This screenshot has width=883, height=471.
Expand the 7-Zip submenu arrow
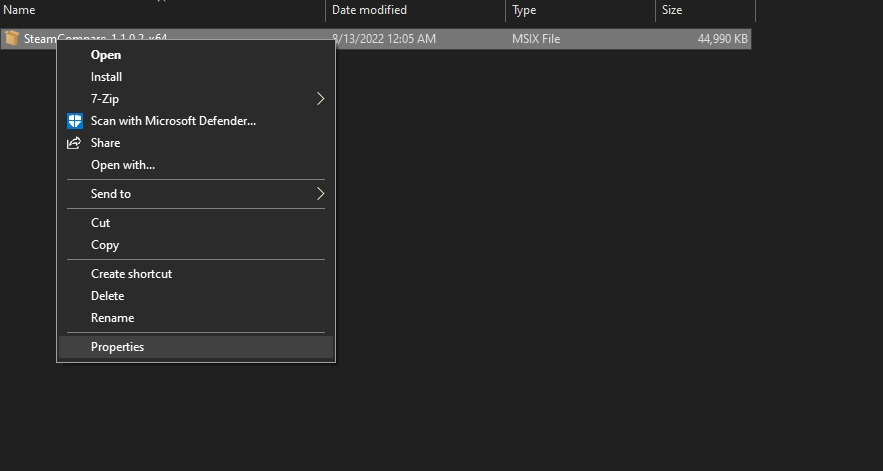(320, 99)
